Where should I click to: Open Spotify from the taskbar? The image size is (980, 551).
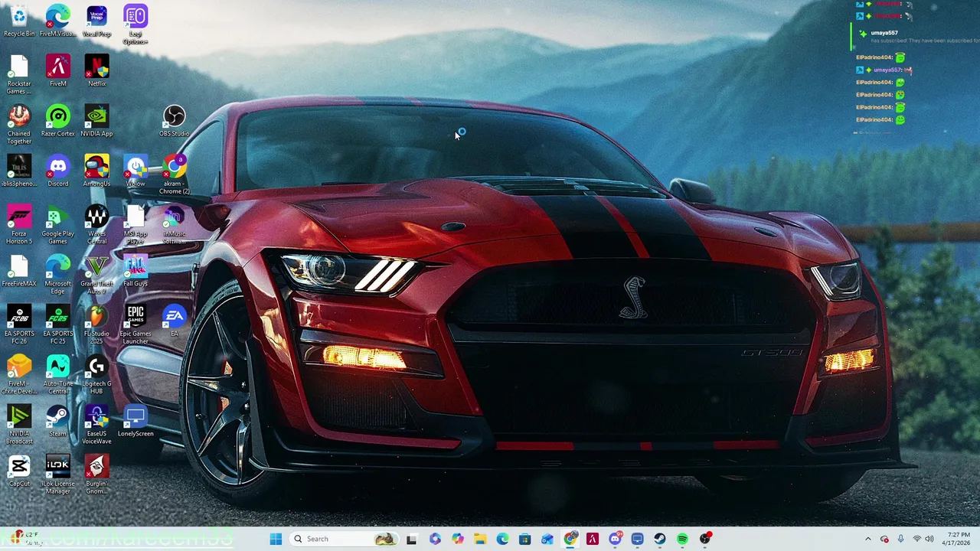click(x=682, y=539)
